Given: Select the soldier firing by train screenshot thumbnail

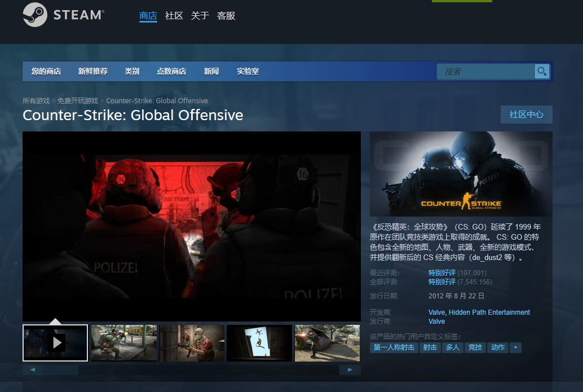Looking at the screenshot, I should [x=124, y=343].
